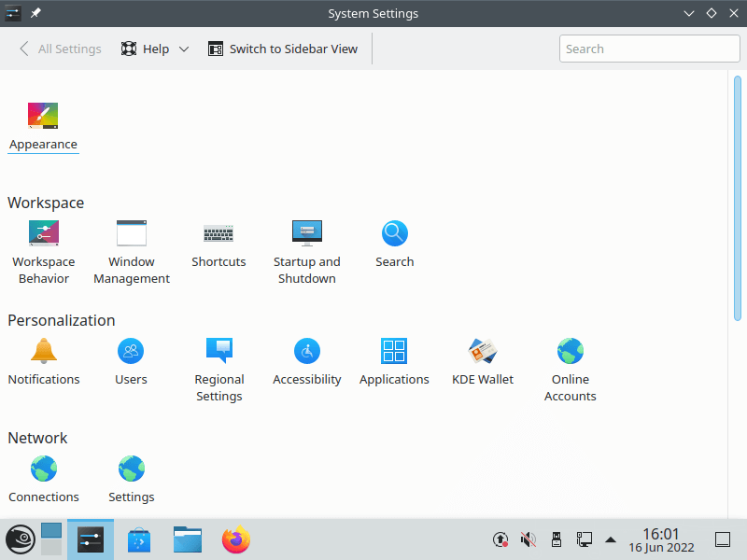Open Workspace Behavior settings
The width and height of the screenshot is (747, 560).
pos(44,252)
